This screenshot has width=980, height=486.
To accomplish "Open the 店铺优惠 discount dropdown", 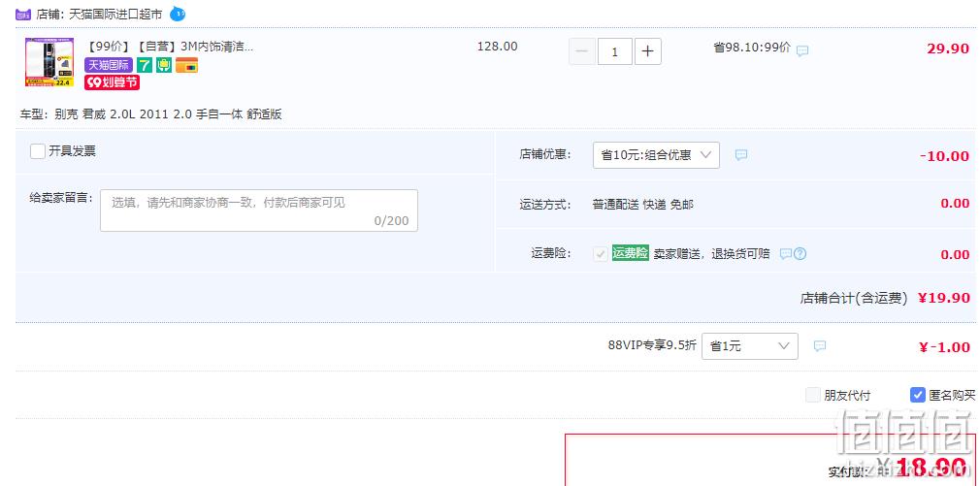I will pyautogui.click(x=656, y=155).
